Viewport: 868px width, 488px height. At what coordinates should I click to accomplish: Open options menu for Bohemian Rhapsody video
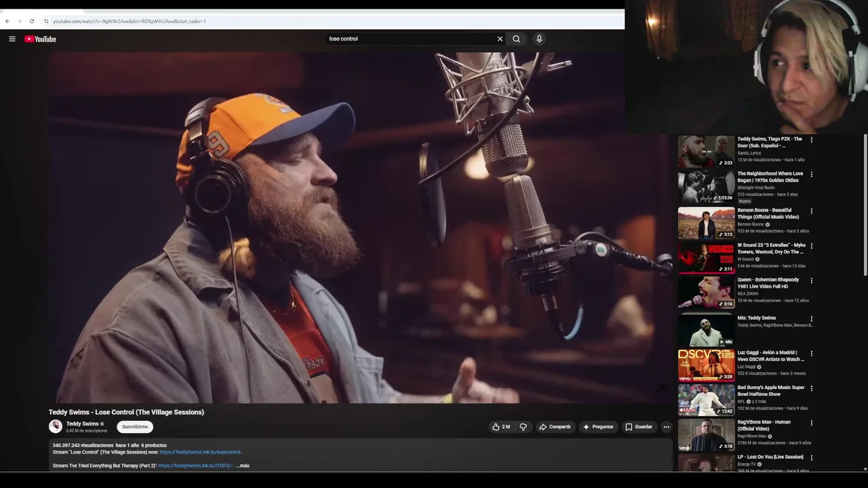click(x=812, y=281)
